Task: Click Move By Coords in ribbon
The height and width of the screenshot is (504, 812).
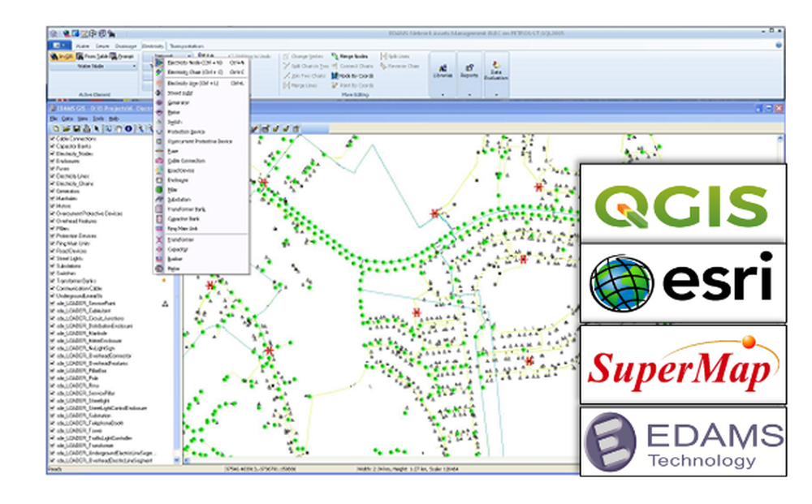Action: [x=352, y=76]
